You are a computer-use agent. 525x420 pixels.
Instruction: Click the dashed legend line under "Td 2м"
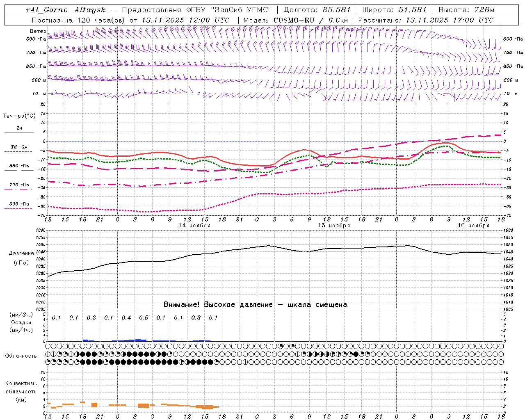click(x=19, y=151)
